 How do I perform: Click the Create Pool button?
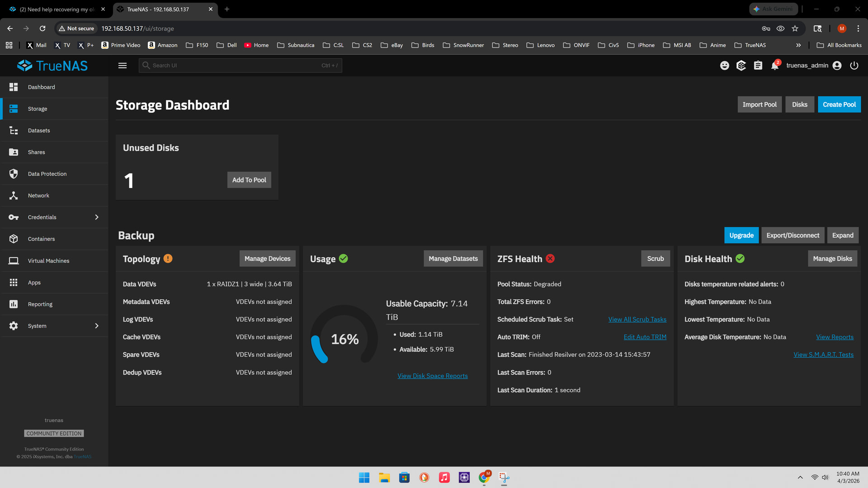[839, 104]
